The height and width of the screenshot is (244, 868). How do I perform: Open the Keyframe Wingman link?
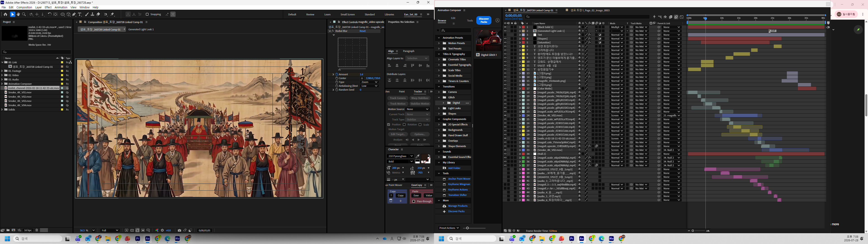pos(459,184)
